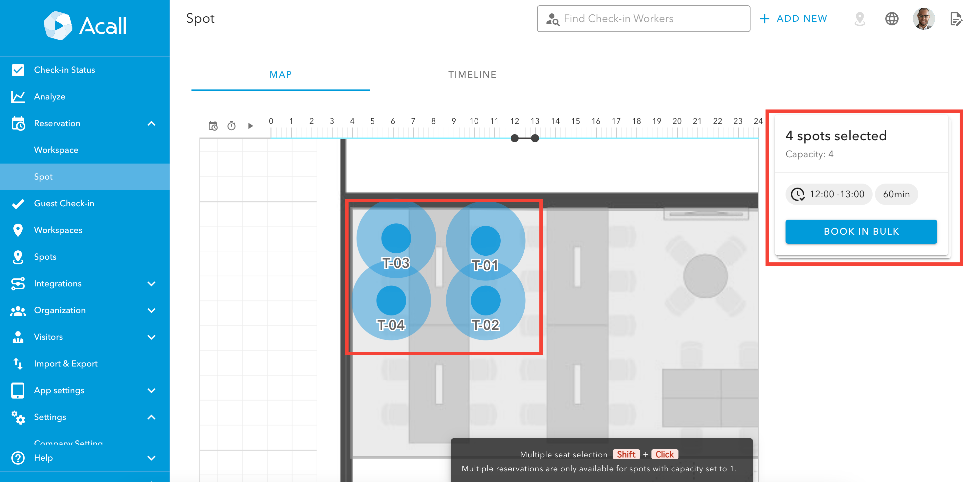Click the Organization people icon
The width and height of the screenshot is (980, 482).
click(18, 311)
